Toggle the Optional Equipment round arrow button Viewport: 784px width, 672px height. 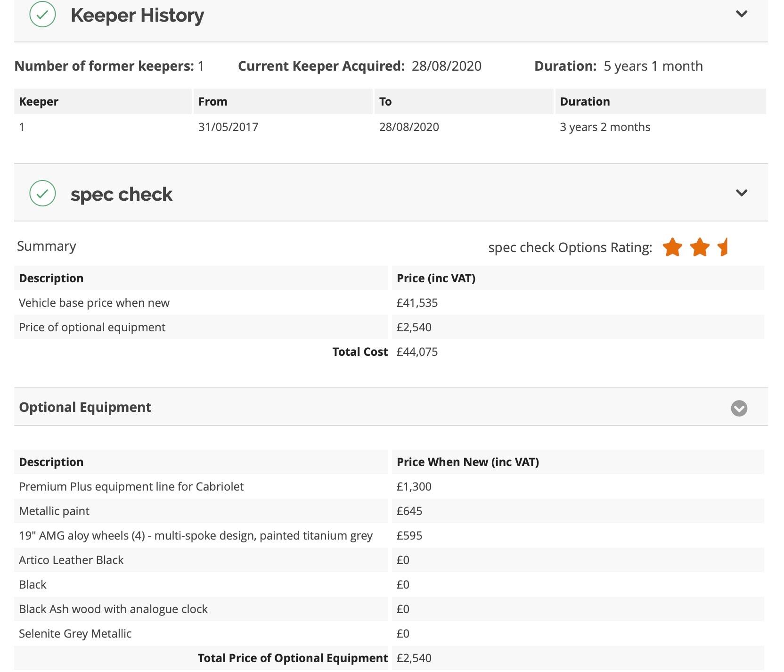[739, 408]
